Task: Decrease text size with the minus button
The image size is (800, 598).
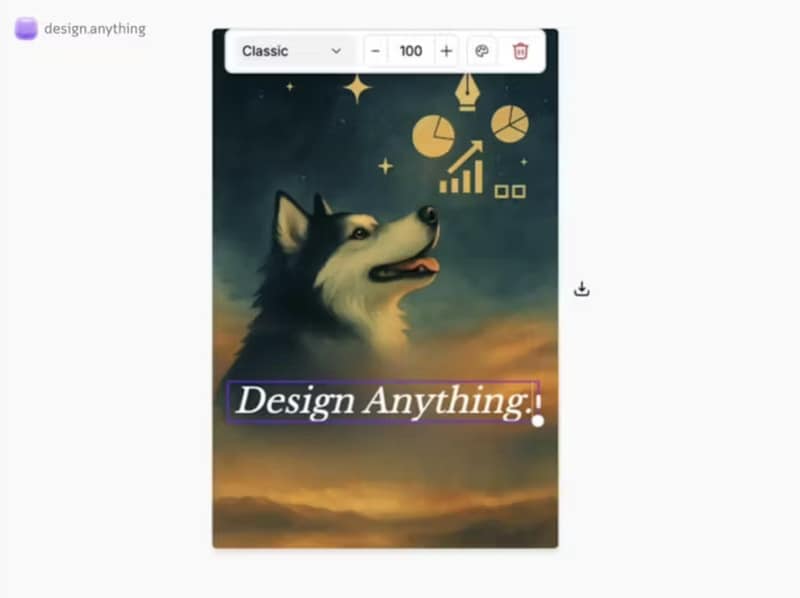Action: [376, 51]
